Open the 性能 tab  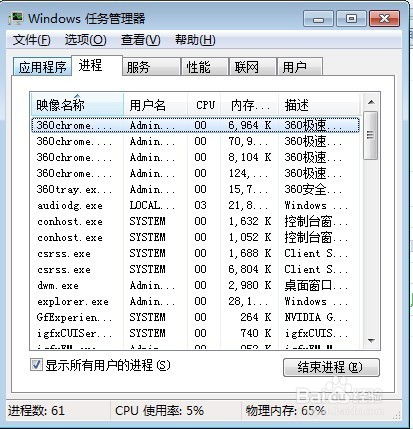(204, 67)
